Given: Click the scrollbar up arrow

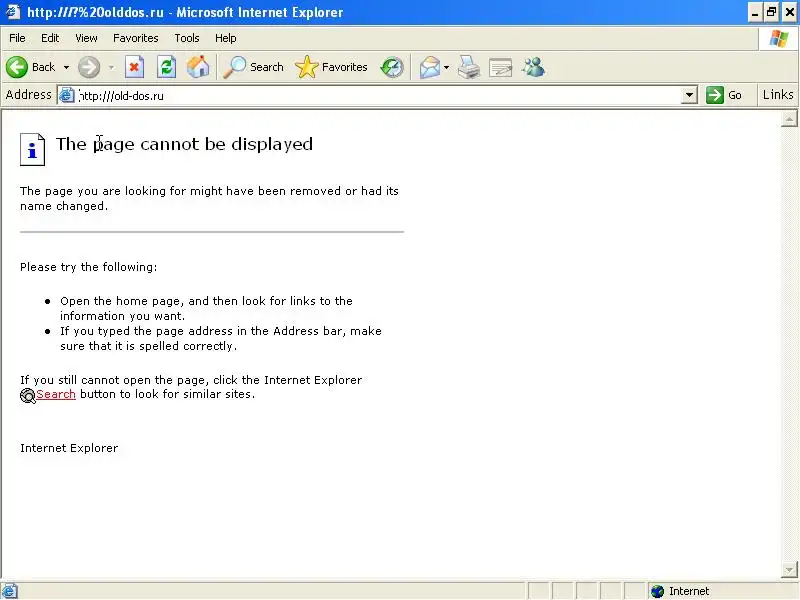Looking at the screenshot, I should 789,119.
